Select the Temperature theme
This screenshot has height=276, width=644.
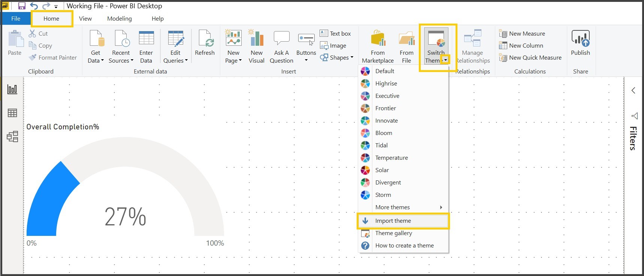pos(403,157)
